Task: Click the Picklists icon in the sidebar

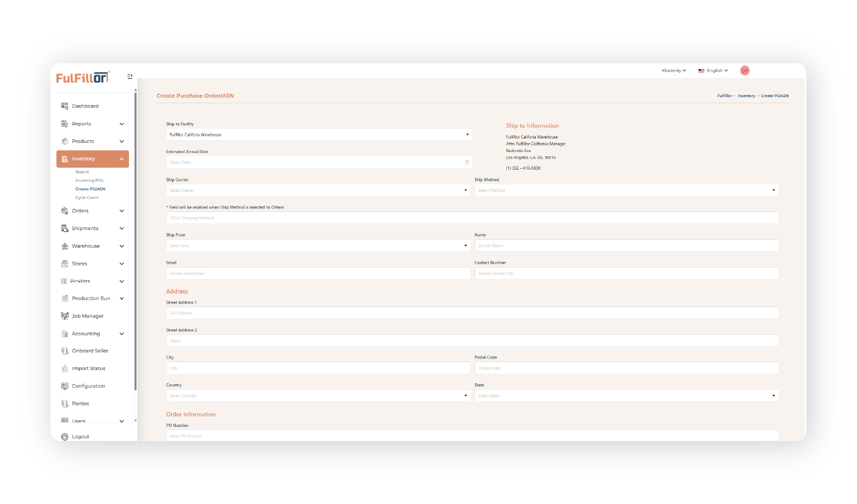Action: click(64, 281)
